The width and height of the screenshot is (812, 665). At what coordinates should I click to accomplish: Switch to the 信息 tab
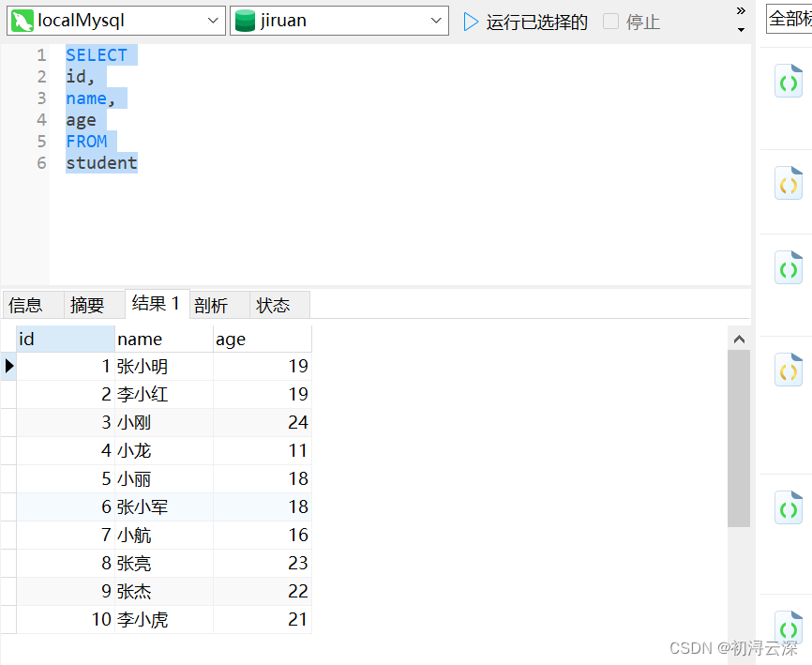pyautogui.click(x=33, y=305)
